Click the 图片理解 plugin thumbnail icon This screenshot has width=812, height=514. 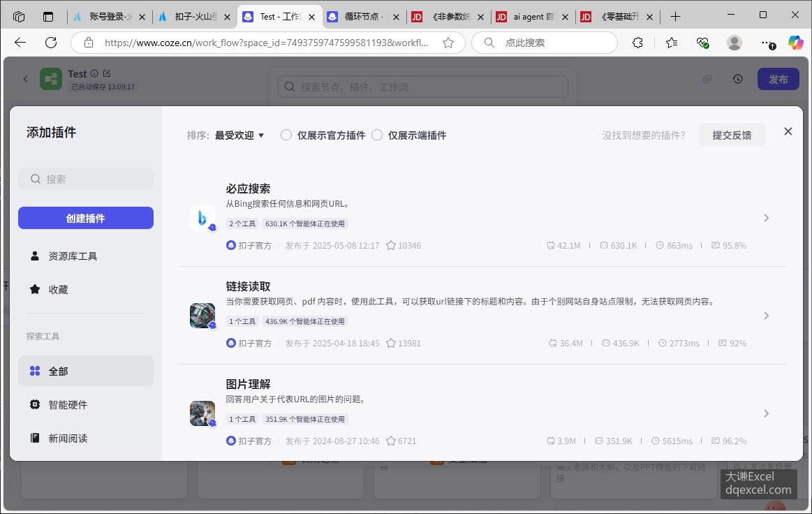(x=202, y=413)
